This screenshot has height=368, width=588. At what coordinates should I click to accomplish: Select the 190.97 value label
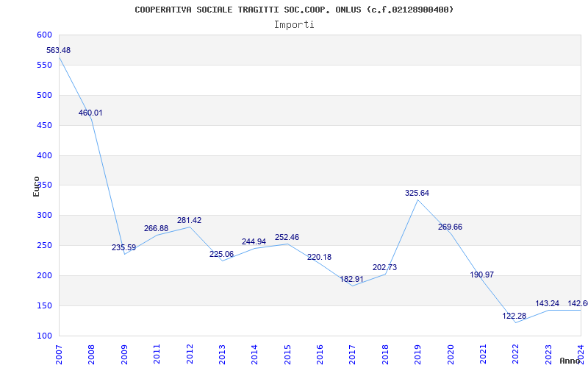pyautogui.click(x=482, y=275)
